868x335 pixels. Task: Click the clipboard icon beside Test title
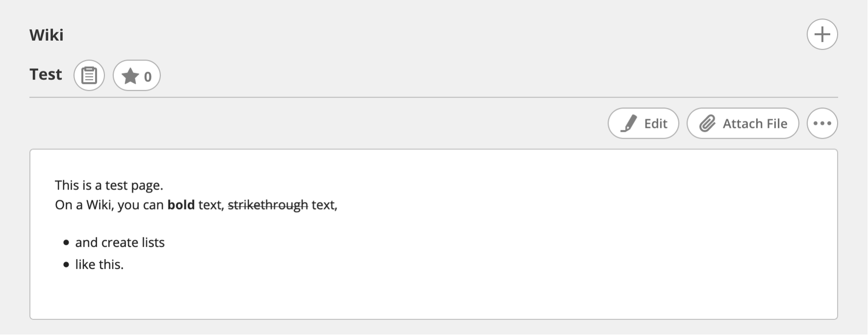click(x=89, y=75)
